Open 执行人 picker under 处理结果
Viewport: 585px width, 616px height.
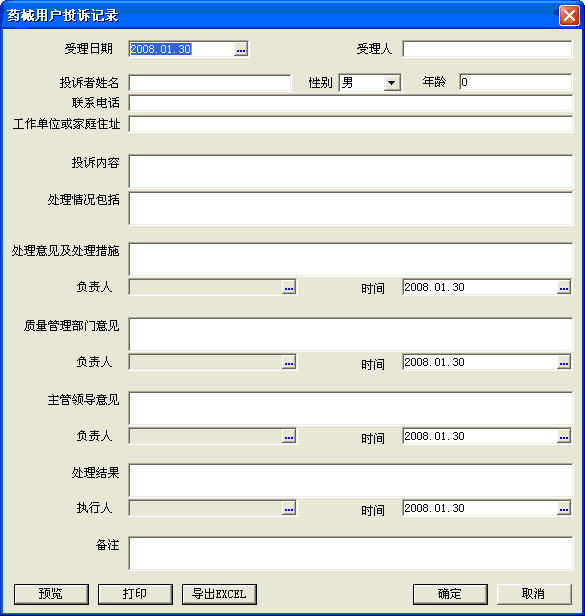pyautogui.click(x=289, y=508)
